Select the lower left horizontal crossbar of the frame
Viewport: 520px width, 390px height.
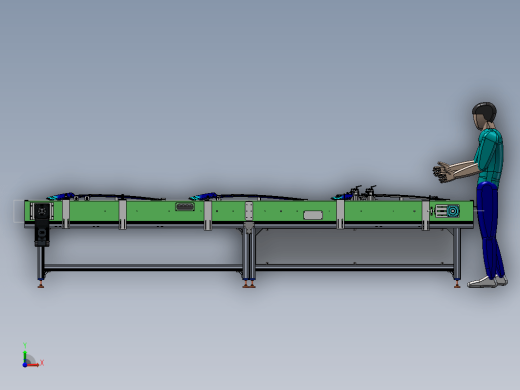tap(143, 267)
